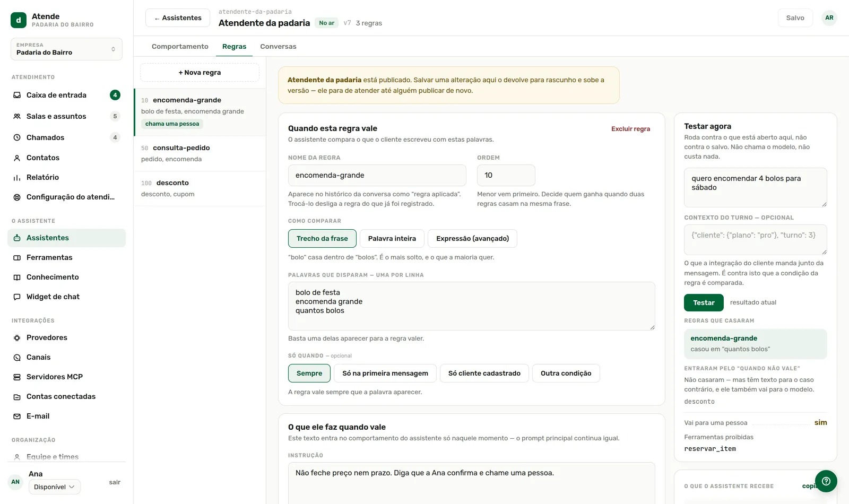Choose Só na primeira mensagem condition
This screenshot has height=504, width=849.
coord(385,373)
